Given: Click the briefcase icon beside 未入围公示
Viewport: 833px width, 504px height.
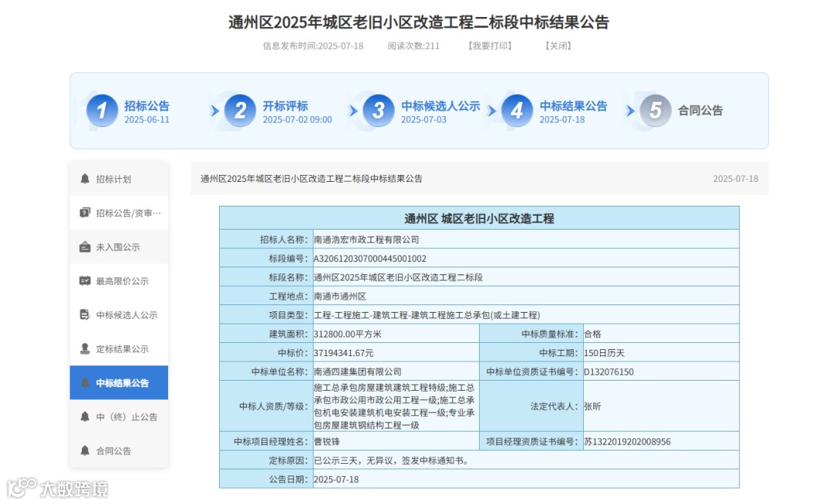Looking at the screenshot, I should 85,247.
